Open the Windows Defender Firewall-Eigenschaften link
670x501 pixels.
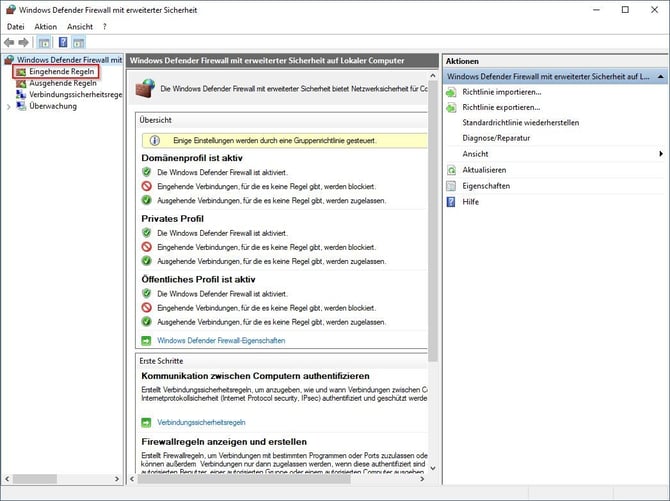(221, 341)
